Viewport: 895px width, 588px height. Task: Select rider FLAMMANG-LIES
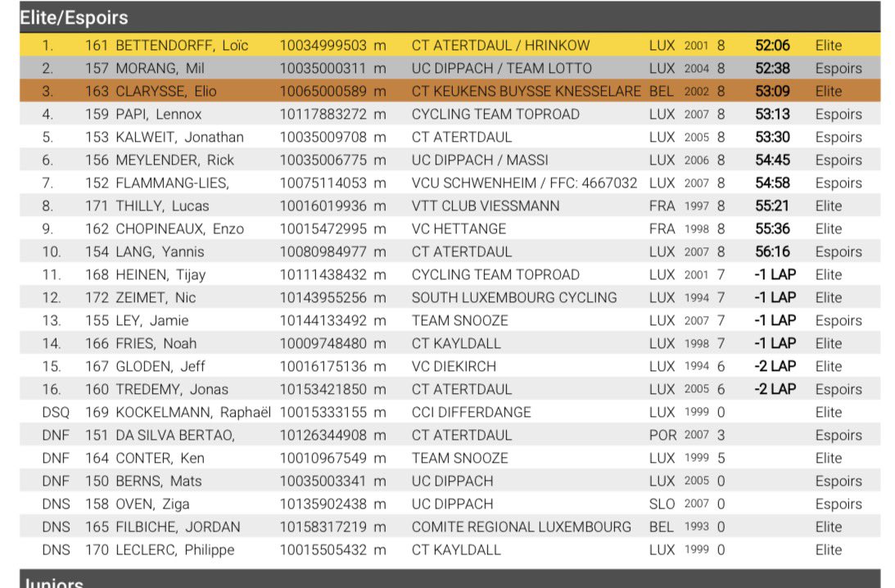172,183
